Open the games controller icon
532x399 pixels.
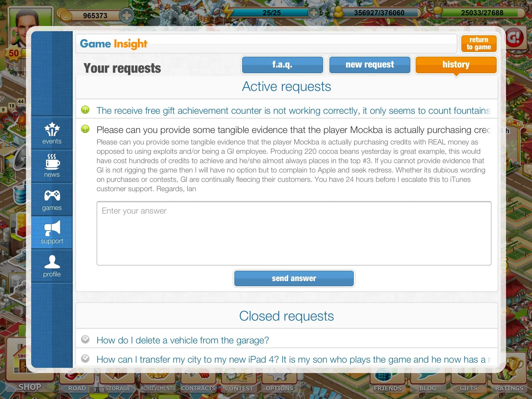(x=52, y=195)
